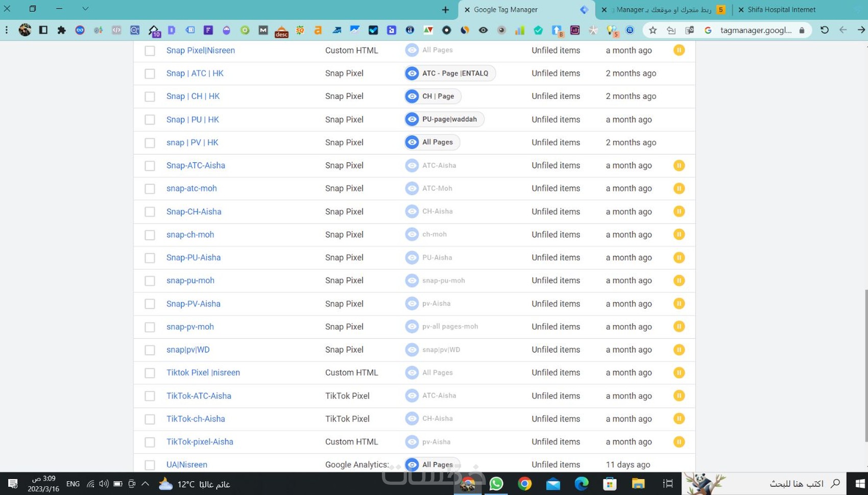Image resolution: width=868 pixels, height=495 pixels.
Task: Open the ATC - Page |ENTALQ trigger
Action: pyautogui.click(x=450, y=73)
